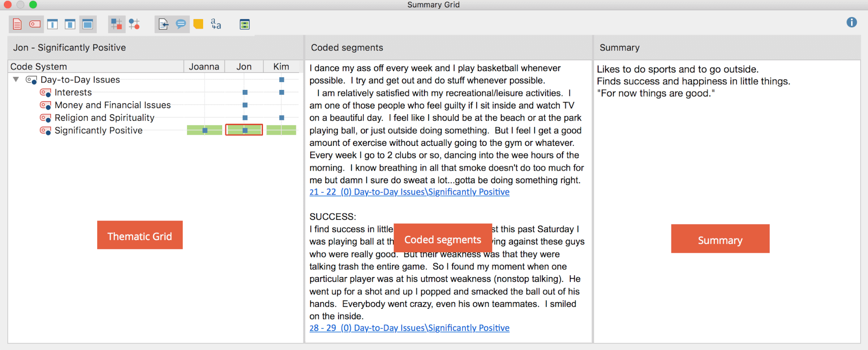Click the Code System column header
The width and height of the screenshot is (868, 350).
96,66
